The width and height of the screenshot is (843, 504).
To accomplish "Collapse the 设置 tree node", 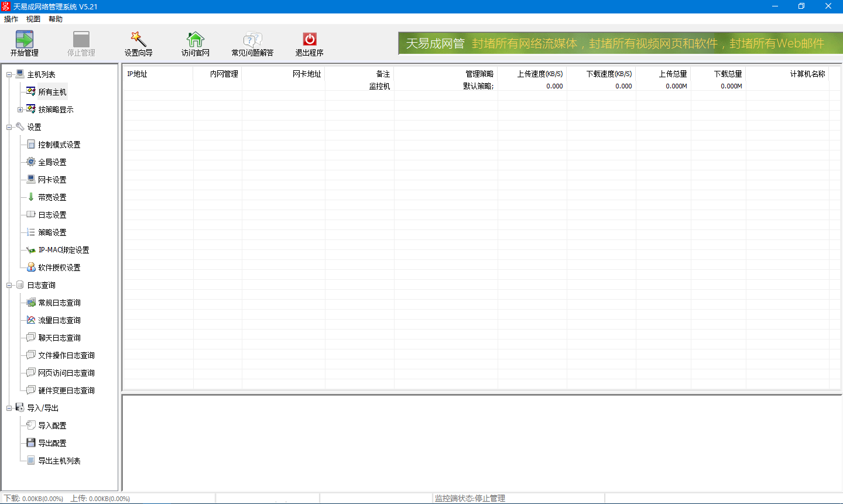I will [9, 127].
